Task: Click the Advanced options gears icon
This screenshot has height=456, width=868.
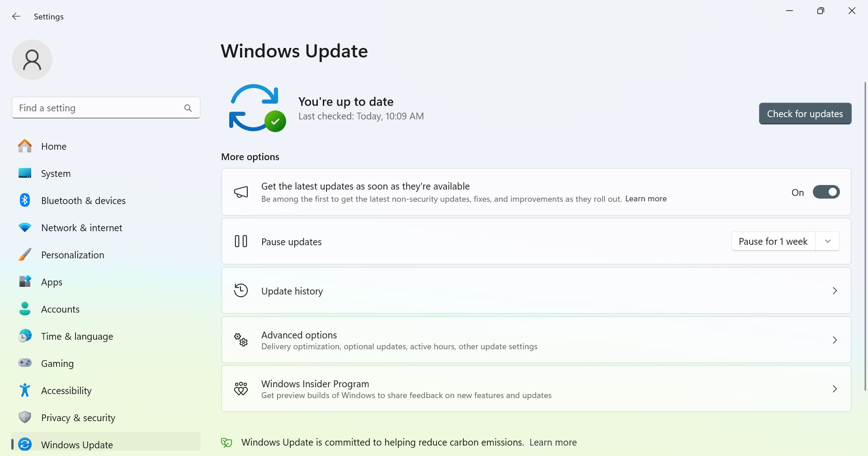Action: tap(241, 340)
